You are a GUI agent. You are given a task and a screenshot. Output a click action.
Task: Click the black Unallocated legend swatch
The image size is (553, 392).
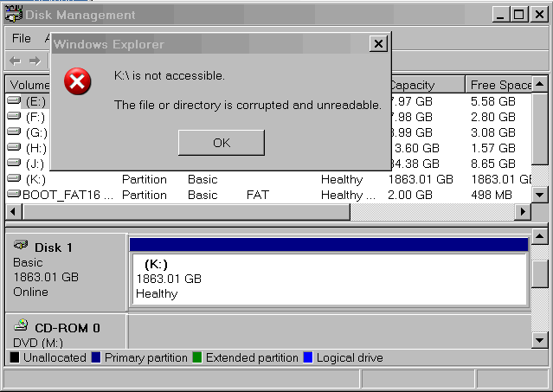pyautogui.click(x=15, y=357)
